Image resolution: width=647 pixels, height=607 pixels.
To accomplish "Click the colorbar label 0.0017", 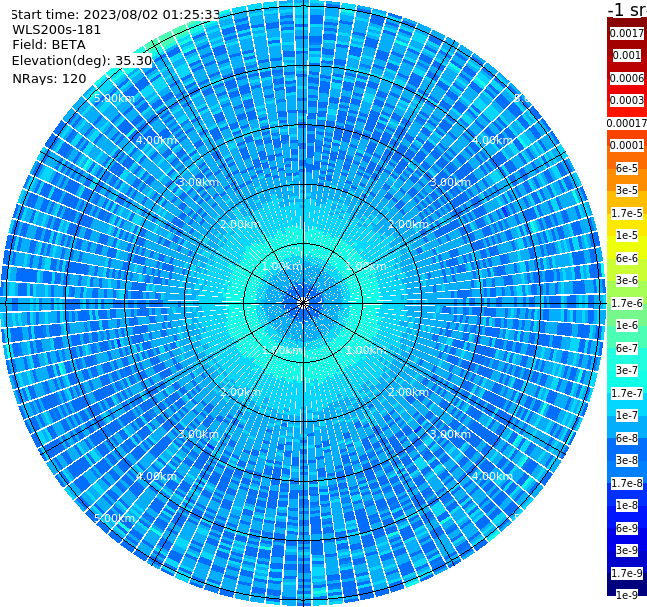I will tap(627, 33).
